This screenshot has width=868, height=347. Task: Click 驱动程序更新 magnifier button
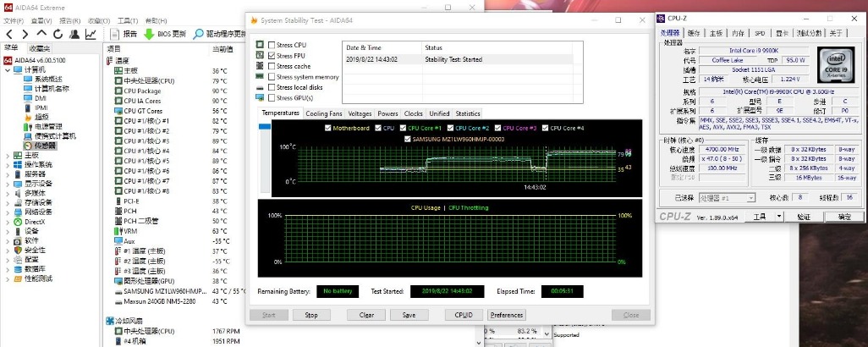pos(220,34)
